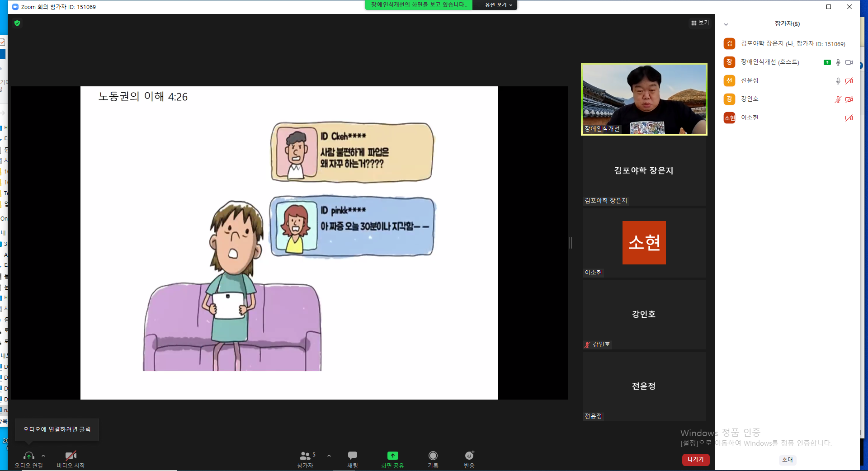Select 장애인식개선 (호스트) name in list
This screenshot has height=471, width=868.
[x=770, y=62]
